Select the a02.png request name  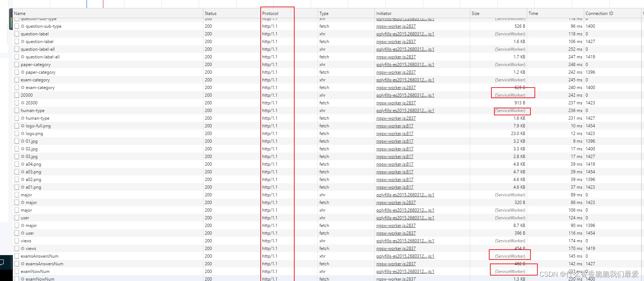coord(33,180)
